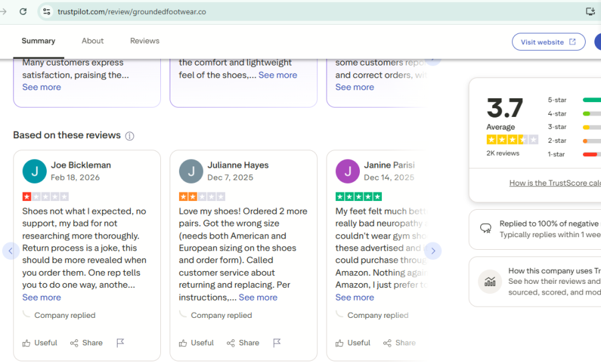
Task: Click the info icon beside Based on these reviews
Action: point(130,136)
